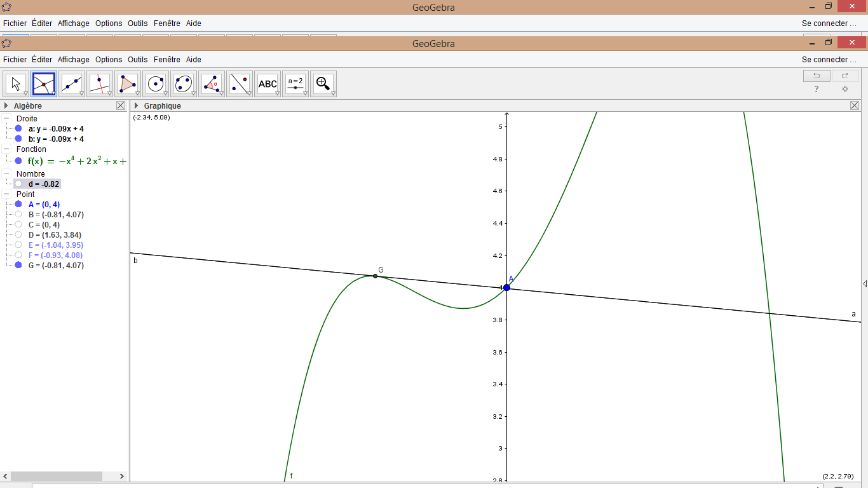Image resolution: width=868 pixels, height=488 pixels.
Task: Choose the ABC text tool
Action: tap(268, 84)
